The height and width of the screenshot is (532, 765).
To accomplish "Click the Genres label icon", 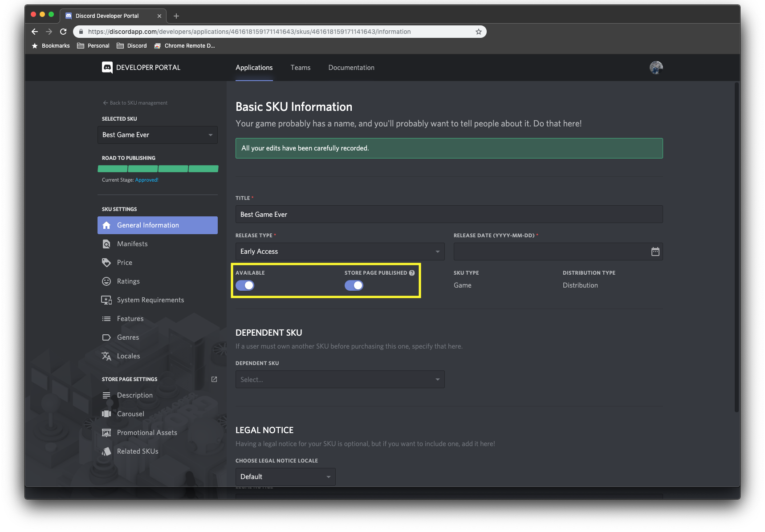I will (106, 337).
